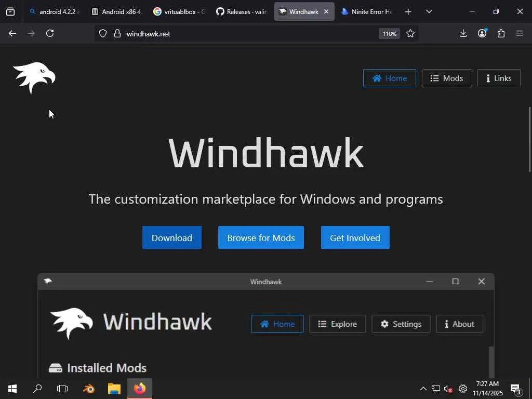Open the Firefox hamburger application menu

pos(520,33)
